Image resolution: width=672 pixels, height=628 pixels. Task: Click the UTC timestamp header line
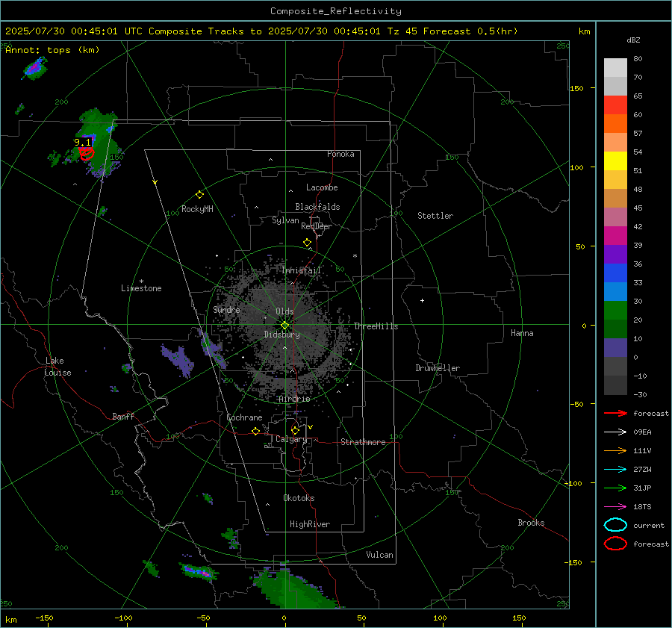261,31
